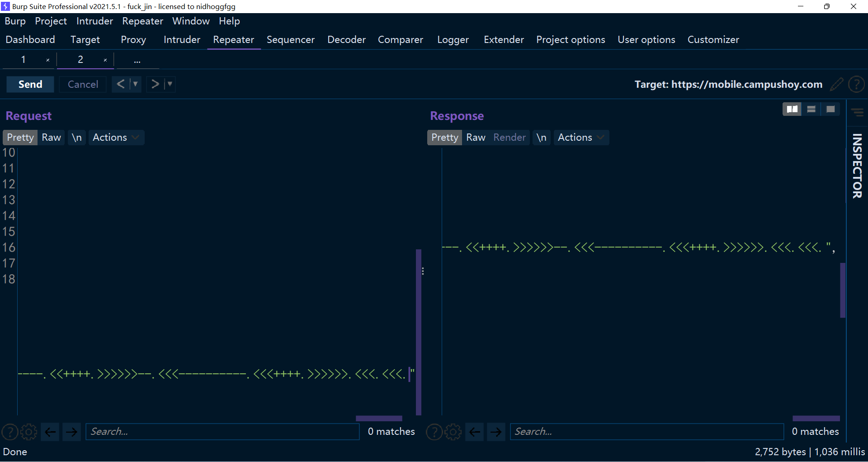Open Repeater help question mark icon
Screen dimensions: 868x462
coord(856,84)
